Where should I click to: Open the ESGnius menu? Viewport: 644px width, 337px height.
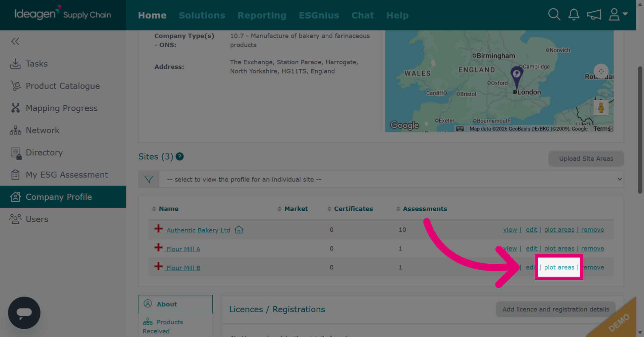[319, 15]
